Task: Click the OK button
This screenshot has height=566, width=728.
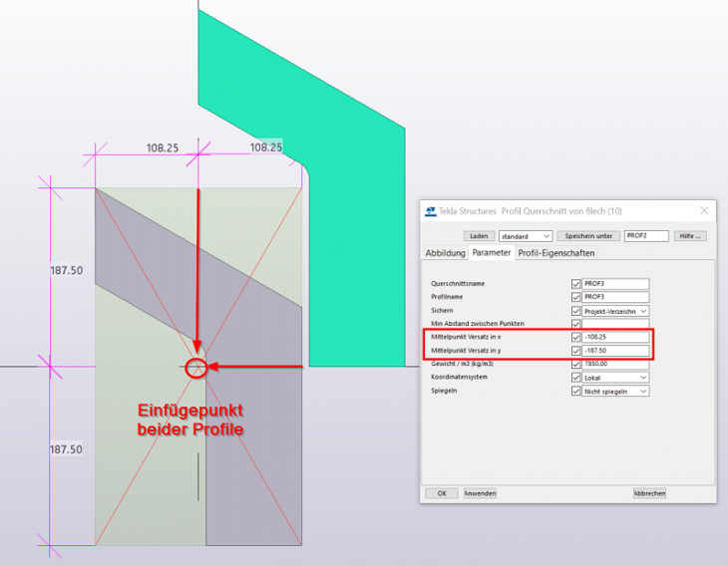Action: 442,493
